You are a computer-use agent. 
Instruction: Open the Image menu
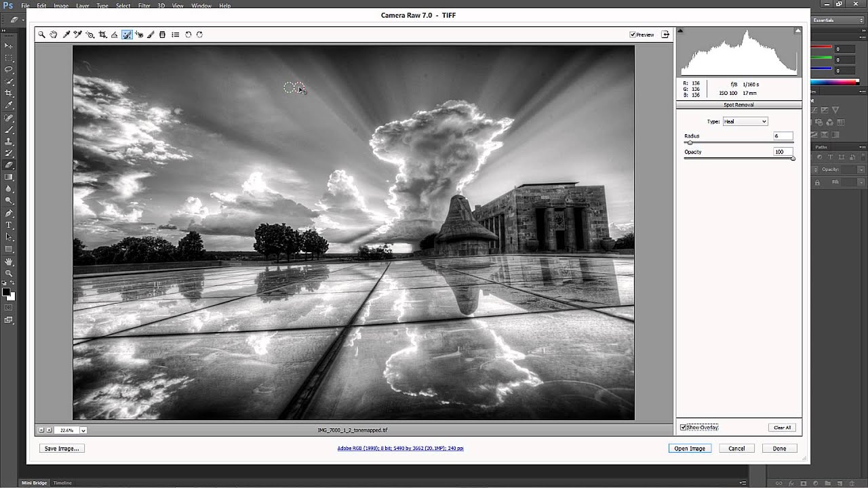point(61,6)
